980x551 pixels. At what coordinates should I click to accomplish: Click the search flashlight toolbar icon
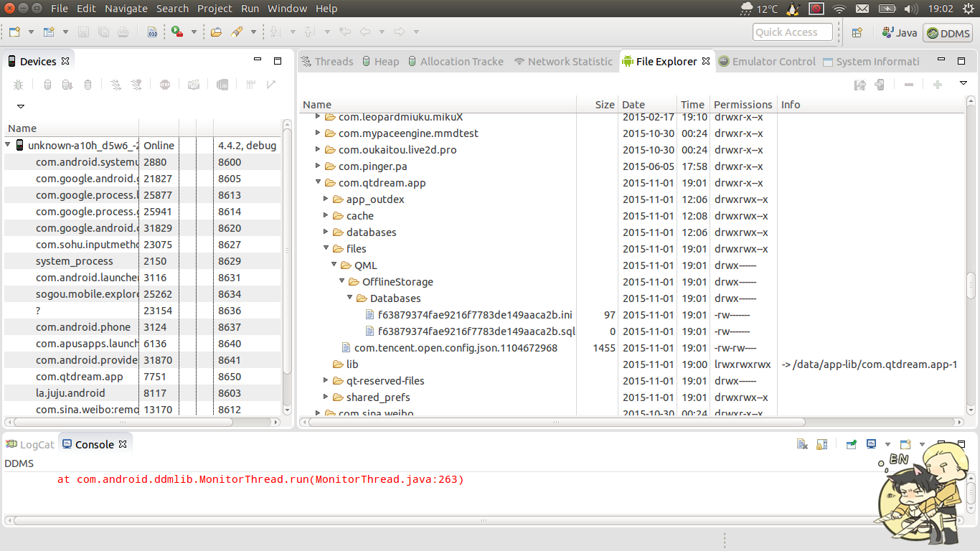pos(235,32)
